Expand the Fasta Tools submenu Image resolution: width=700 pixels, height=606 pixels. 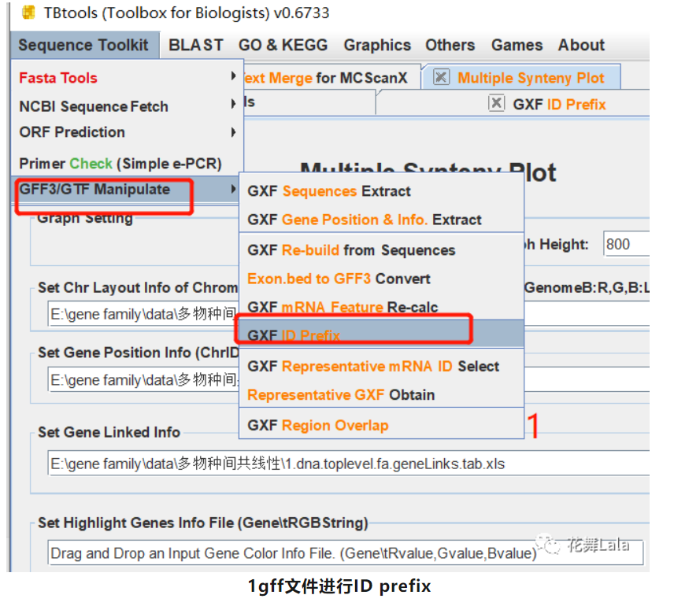[128, 78]
